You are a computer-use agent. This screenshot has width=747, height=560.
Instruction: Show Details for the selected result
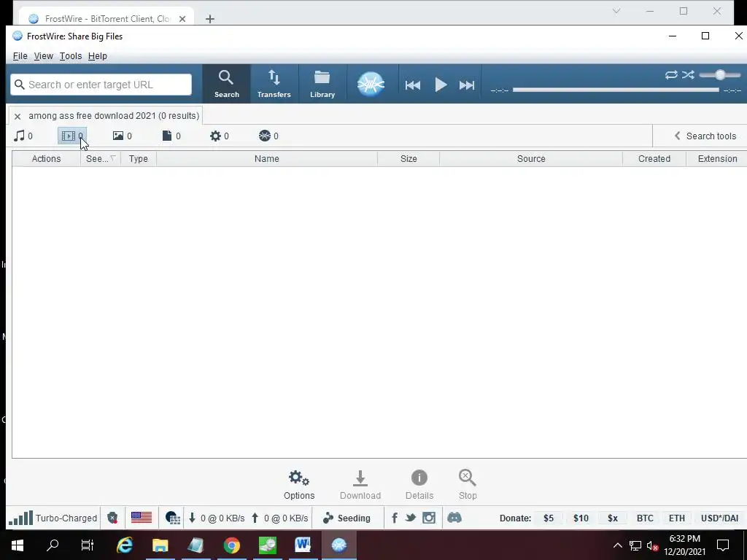pyautogui.click(x=419, y=485)
